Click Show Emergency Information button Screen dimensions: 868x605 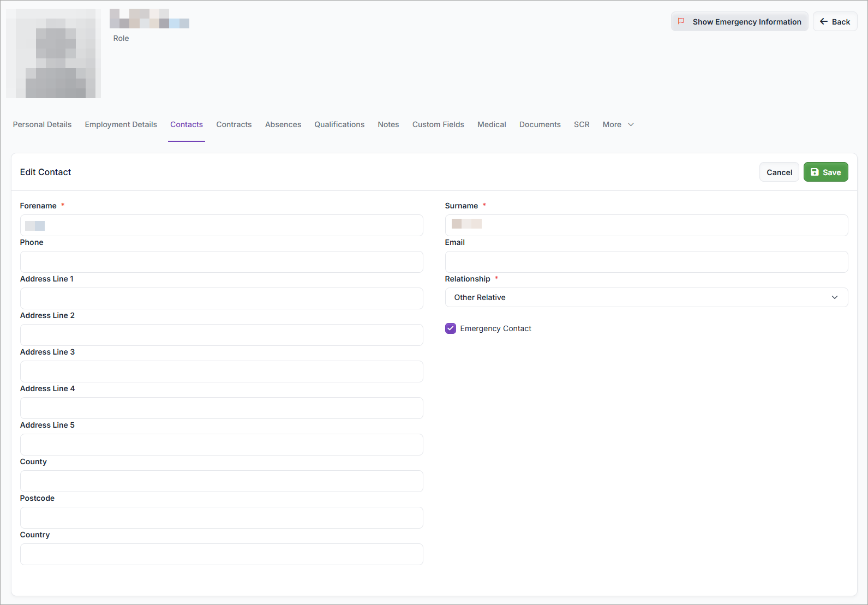[739, 22]
